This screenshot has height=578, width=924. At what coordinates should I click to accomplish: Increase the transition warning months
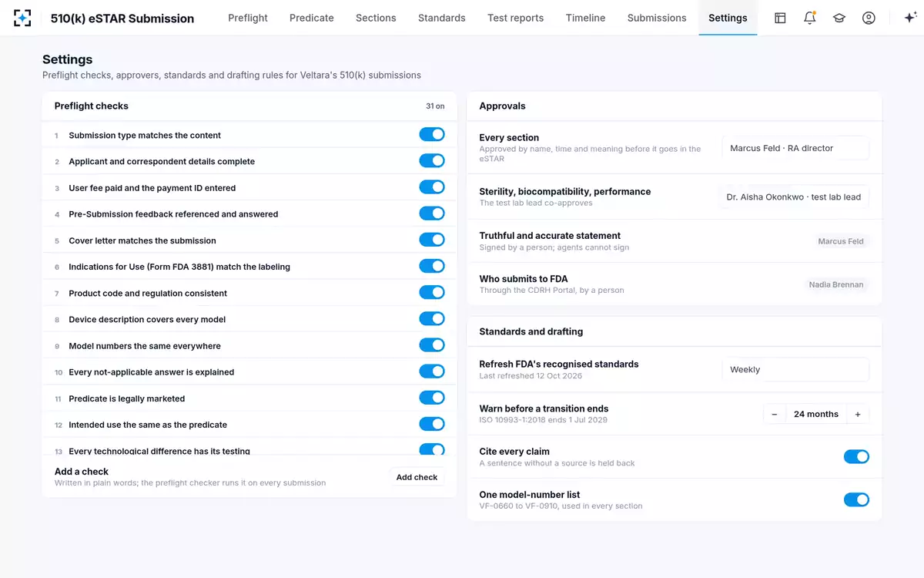click(x=858, y=415)
